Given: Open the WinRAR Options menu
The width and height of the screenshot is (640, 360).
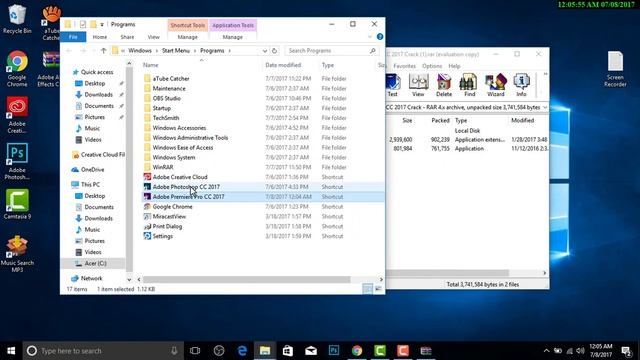Looking at the screenshot, I should click(x=432, y=66).
